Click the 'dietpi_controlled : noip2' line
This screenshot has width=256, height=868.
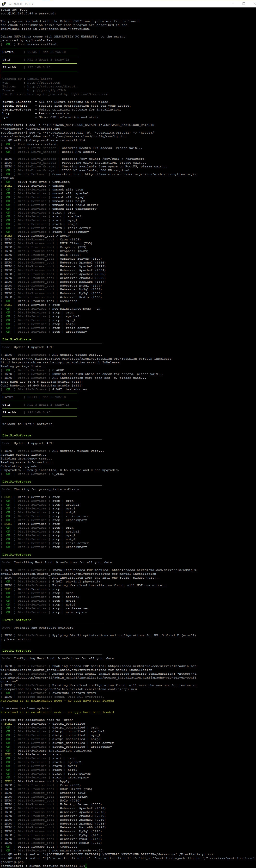50,739
